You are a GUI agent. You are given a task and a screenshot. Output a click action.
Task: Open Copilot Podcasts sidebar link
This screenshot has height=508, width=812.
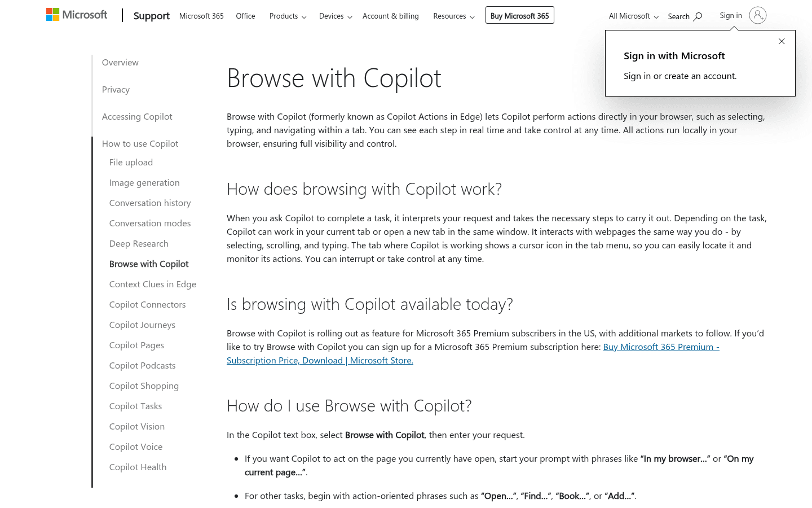[x=142, y=365]
